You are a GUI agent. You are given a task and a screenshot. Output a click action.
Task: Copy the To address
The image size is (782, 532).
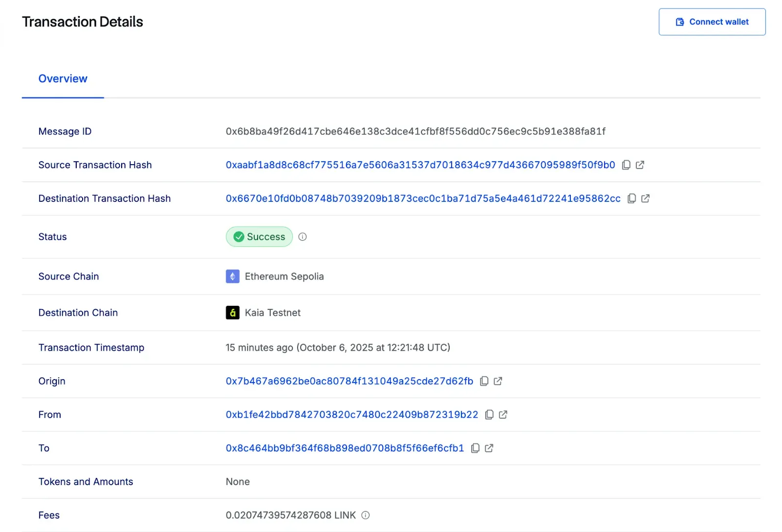point(475,448)
